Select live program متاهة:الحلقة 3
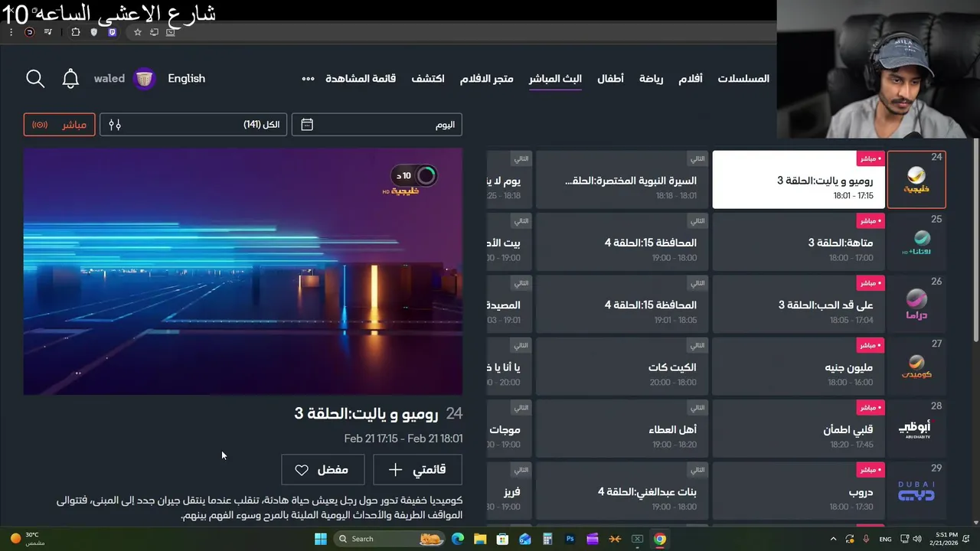 (799, 242)
